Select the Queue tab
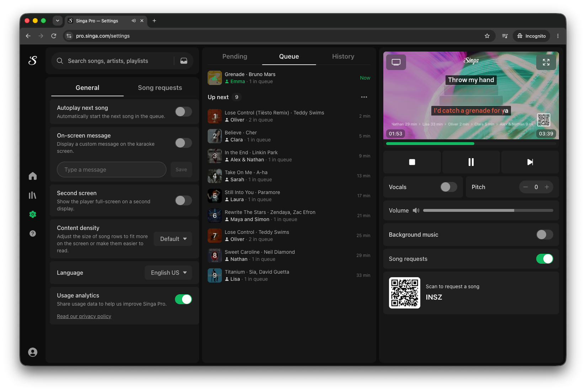 coord(289,57)
